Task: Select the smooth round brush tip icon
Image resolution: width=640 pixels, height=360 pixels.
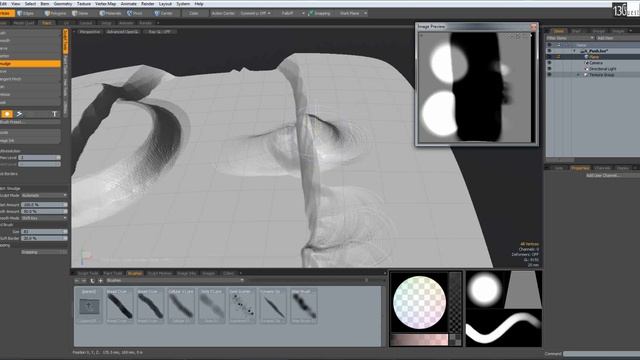Action: [x=7, y=114]
